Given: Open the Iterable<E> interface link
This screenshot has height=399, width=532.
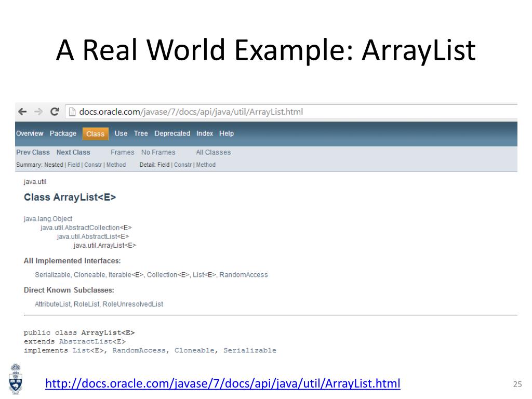Looking at the screenshot, I should 126,275.
